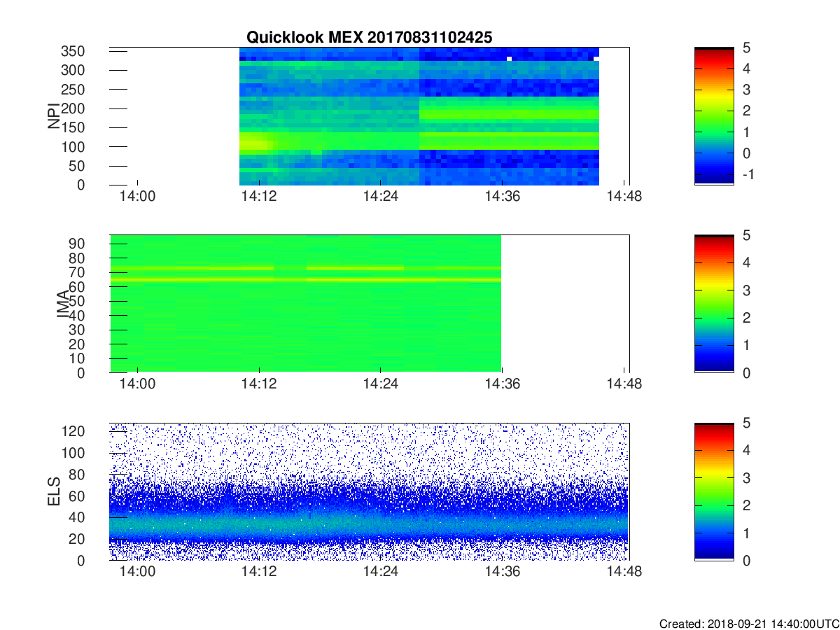Click the 14:12 time label under ELS panel
This screenshot has width=840, height=630.
(x=259, y=572)
